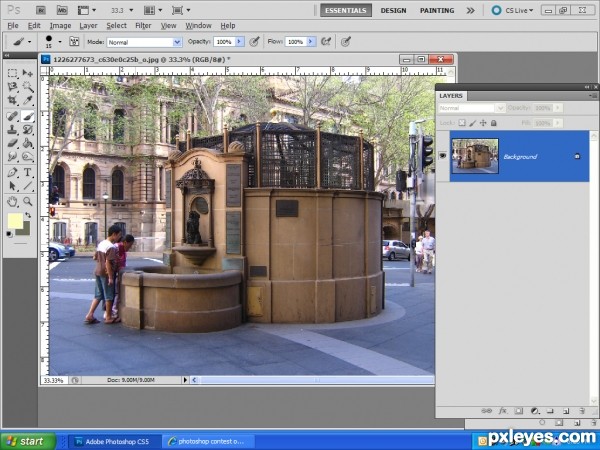The height and width of the screenshot is (450, 600).
Task: Reset default foreground and background colors
Action: point(10,234)
